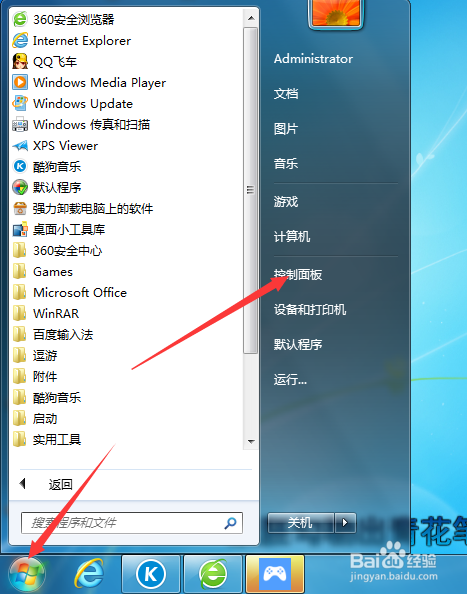
Task: Open 游戏 from the right pane
Action: click(x=286, y=202)
